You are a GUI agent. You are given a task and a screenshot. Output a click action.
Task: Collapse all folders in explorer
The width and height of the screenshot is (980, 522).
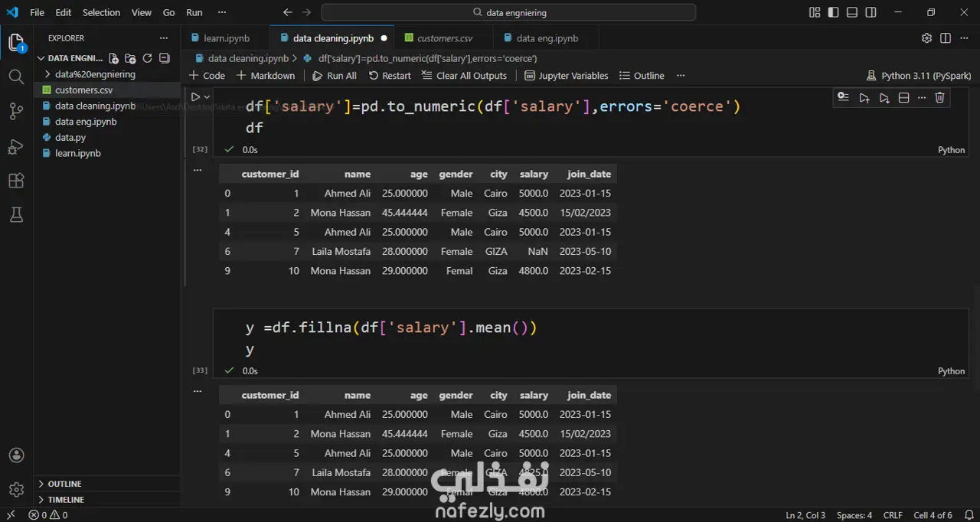[164, 58]
